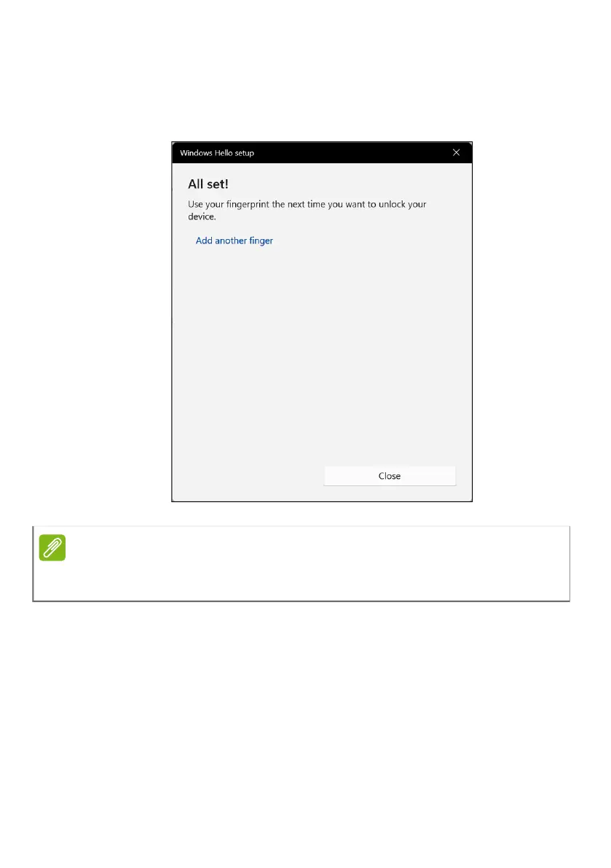Viewport: 611px width, 868px height.
Task: Click the word "fingerprint" in the message
Action: (x=248, y=205)
